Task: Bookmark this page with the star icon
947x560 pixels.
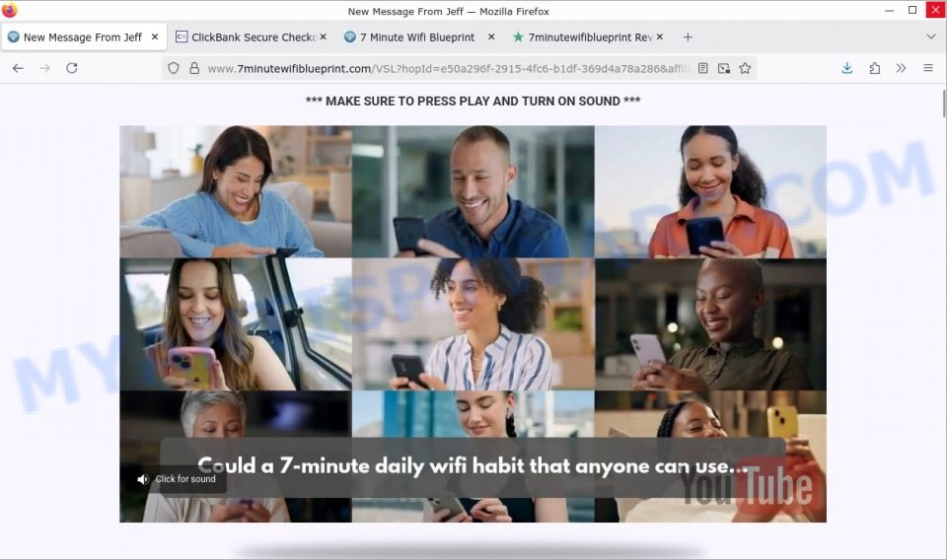Action: point(746,68)
